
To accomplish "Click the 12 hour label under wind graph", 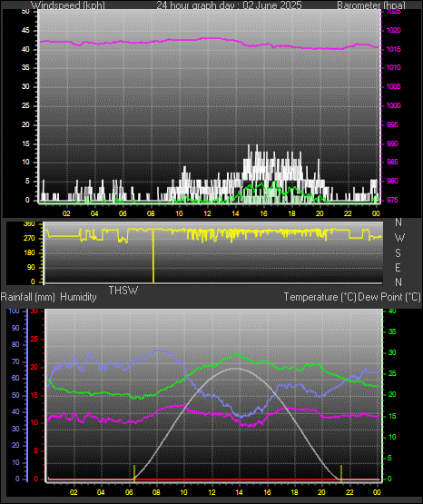I will coord(207,213).
